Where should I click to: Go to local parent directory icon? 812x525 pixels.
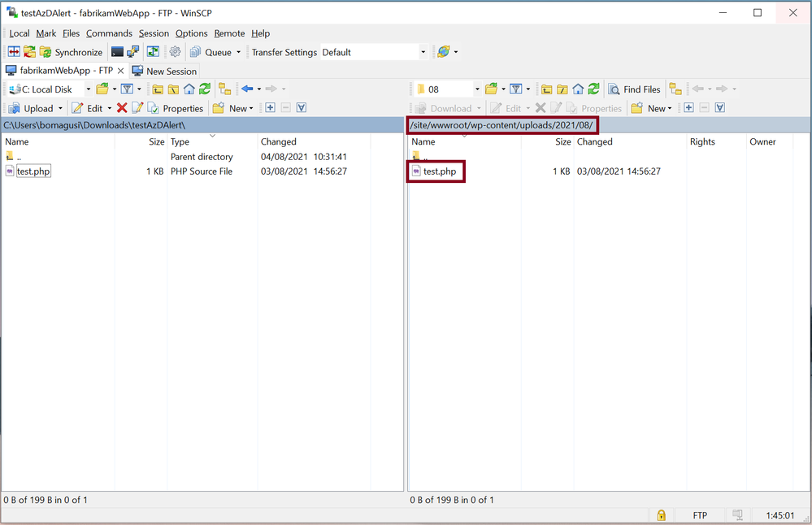[158, 89]
